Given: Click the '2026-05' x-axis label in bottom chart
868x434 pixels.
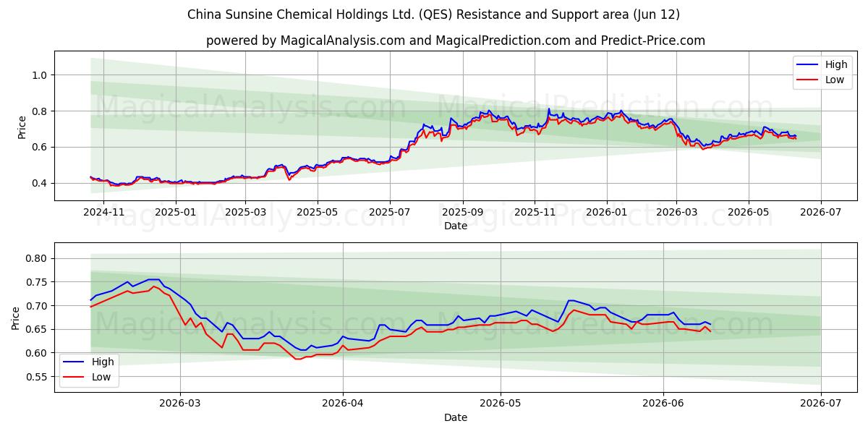Looking at the screenshot, I should click(501, 404).
